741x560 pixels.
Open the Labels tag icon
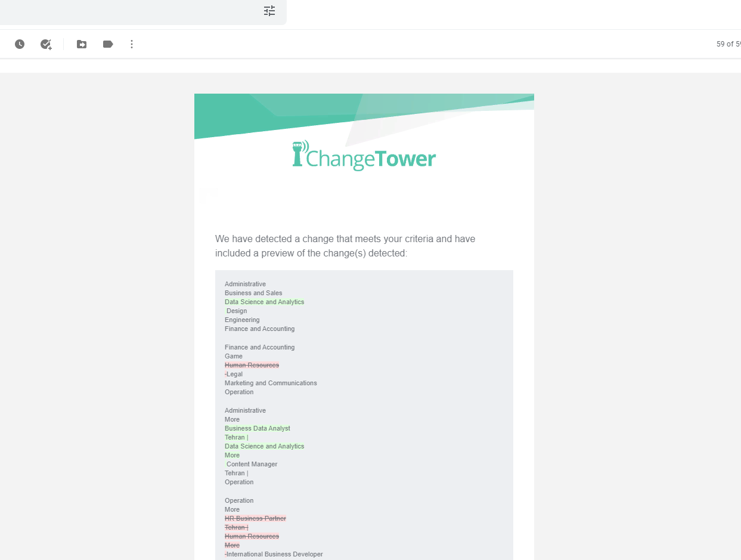[x=108, y=44]
